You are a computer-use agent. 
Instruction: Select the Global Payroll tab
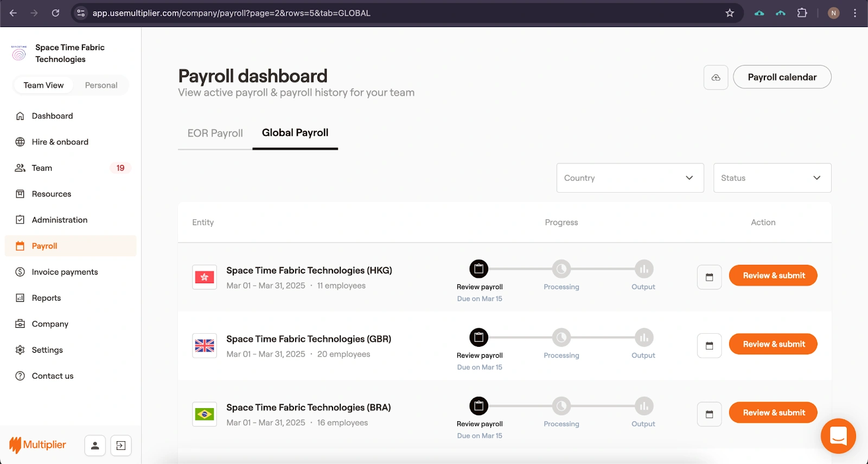[295, 134]
